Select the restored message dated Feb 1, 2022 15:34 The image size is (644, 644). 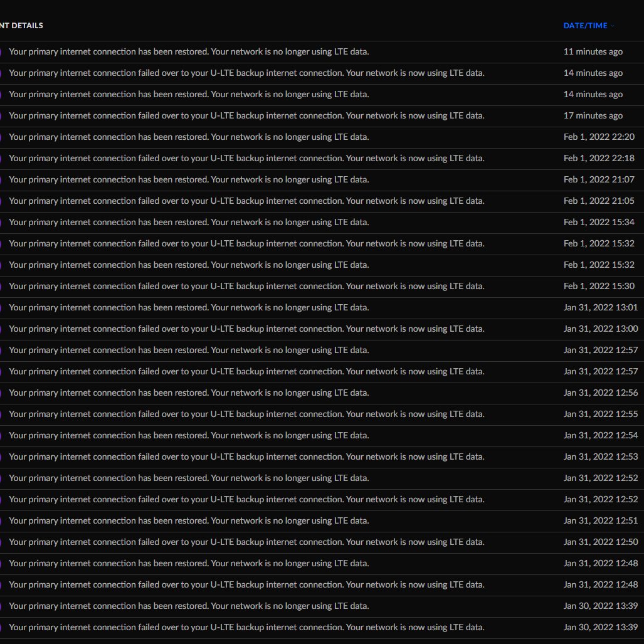point(189,223)
